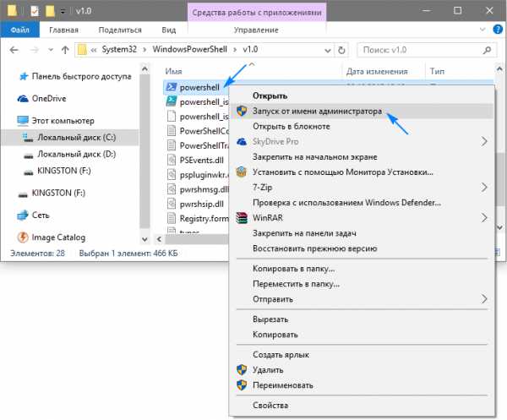Switch to the Поделиться ribbon tab
The width and height of the screenshot is (507, 420).
coord(120,30)
